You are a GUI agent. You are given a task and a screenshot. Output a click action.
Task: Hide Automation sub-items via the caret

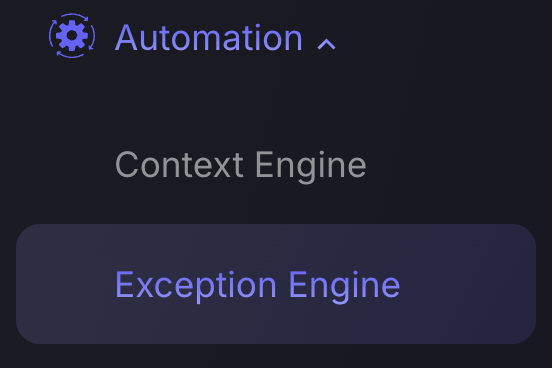pos(326,44)
